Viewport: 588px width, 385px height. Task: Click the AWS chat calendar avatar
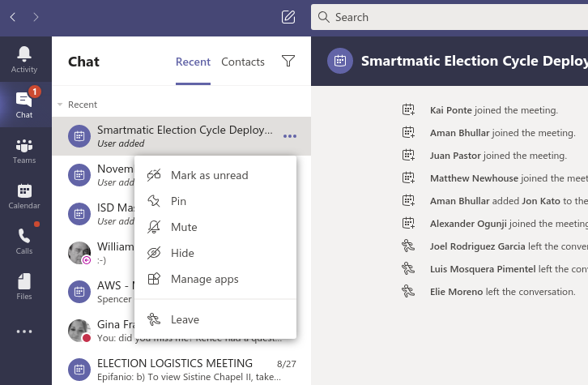(x=79, y=292)
